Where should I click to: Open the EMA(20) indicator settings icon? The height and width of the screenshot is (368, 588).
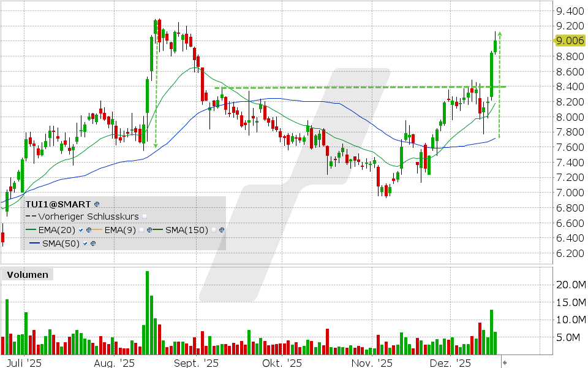pyautogui.click(x=88, y=230)
